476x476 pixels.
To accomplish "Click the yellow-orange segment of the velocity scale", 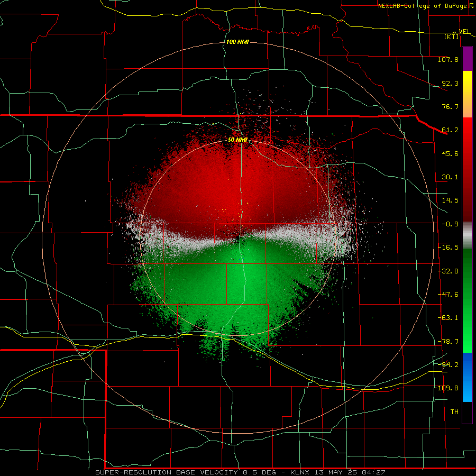I will [467, 94].
